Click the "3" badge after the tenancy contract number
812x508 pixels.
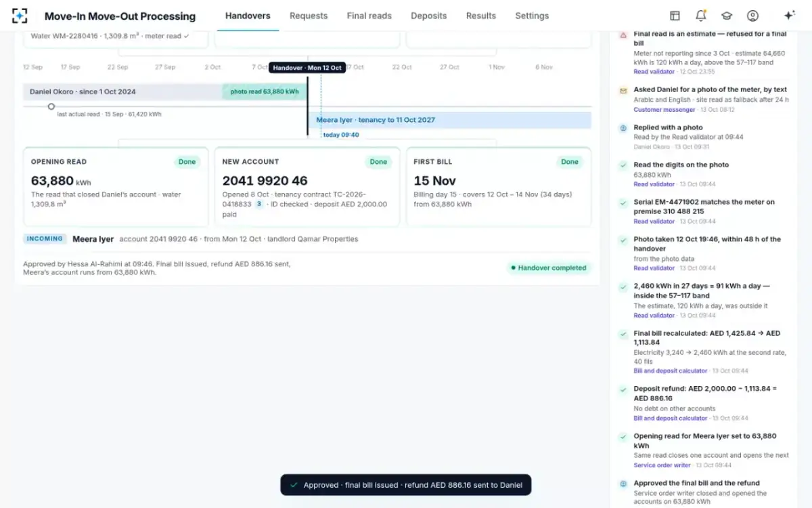coord(259,204)
